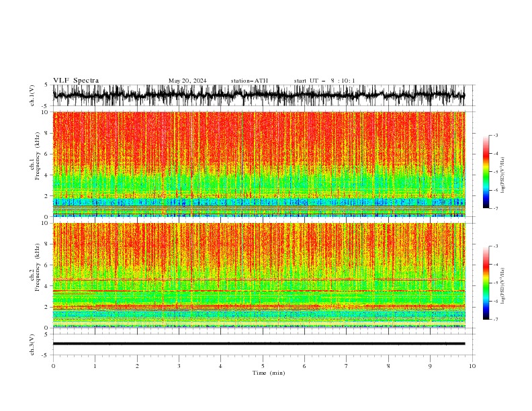Click the "station=ATH" label
This screenshot has height=411, width=532.
(249, 81)
